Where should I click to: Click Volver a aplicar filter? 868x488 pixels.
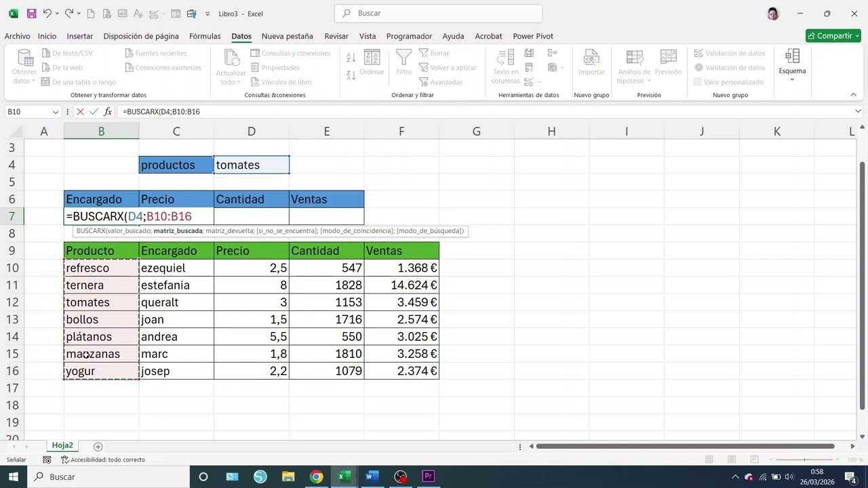click(x=448, y=68)
